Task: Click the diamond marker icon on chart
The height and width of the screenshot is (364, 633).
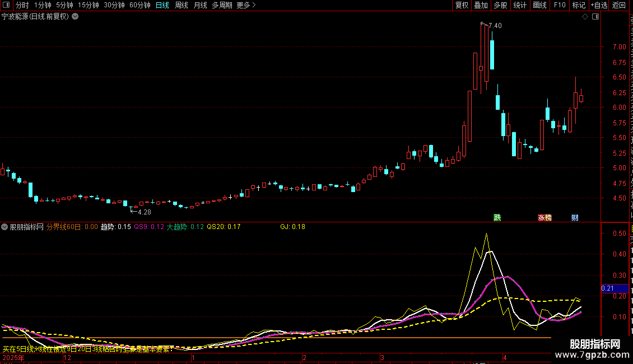Action: tap(585, 17)
